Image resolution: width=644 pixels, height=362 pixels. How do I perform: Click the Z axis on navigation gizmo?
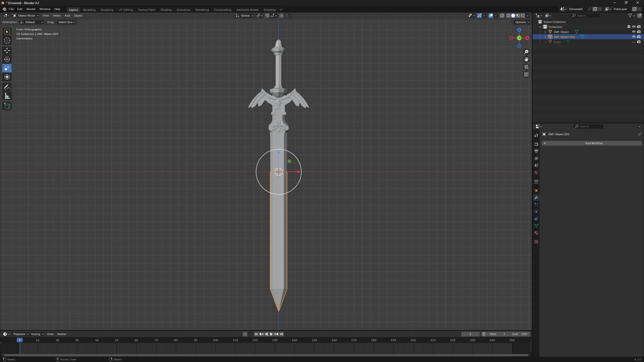519,30
